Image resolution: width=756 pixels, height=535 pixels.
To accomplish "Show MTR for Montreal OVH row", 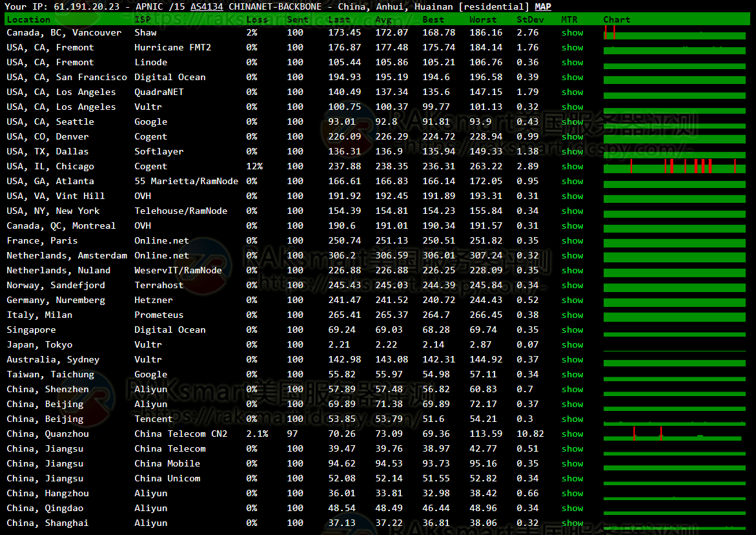I will click(572, 226).
